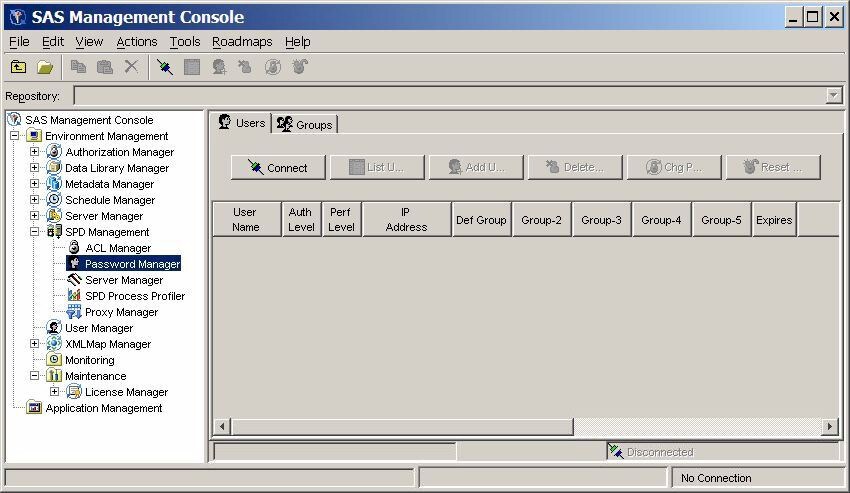Click the Up One Level folder toolbar icon
Image resolution: width=850 pixels, height=493 pixels.
coord(18,67)
